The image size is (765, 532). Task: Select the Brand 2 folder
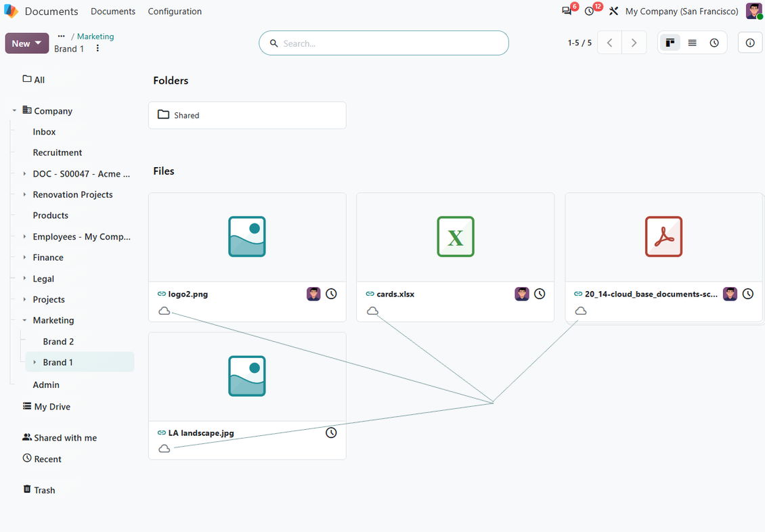tap(58, 341)
